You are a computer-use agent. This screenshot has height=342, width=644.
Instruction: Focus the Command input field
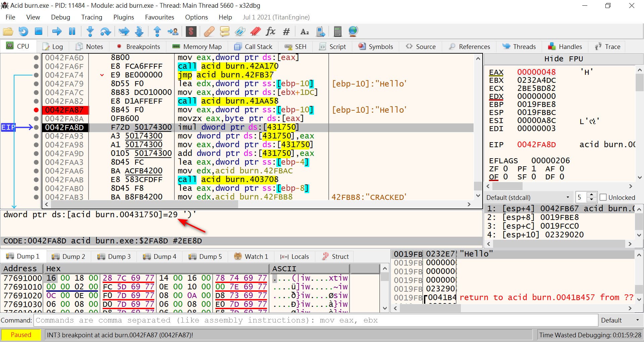pos(315,320)
